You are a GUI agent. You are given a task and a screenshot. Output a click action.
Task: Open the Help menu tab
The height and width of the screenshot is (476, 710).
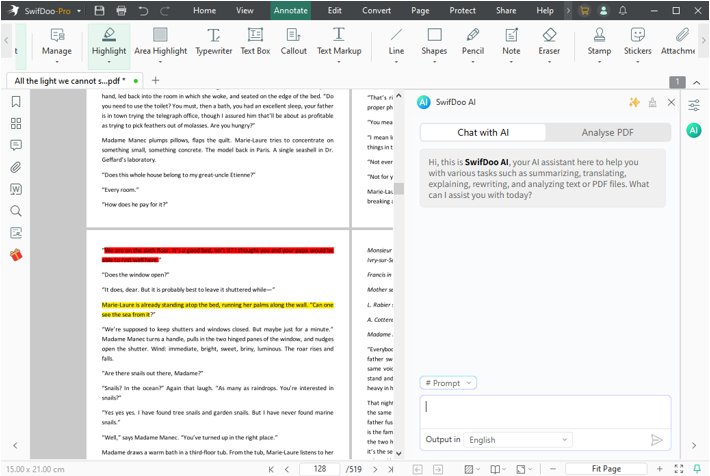point(545,10)
